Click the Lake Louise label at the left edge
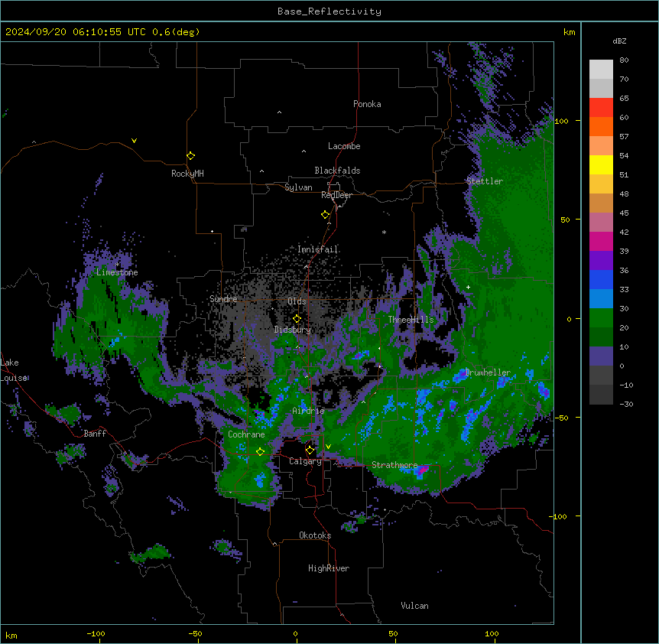 (14, 370)
